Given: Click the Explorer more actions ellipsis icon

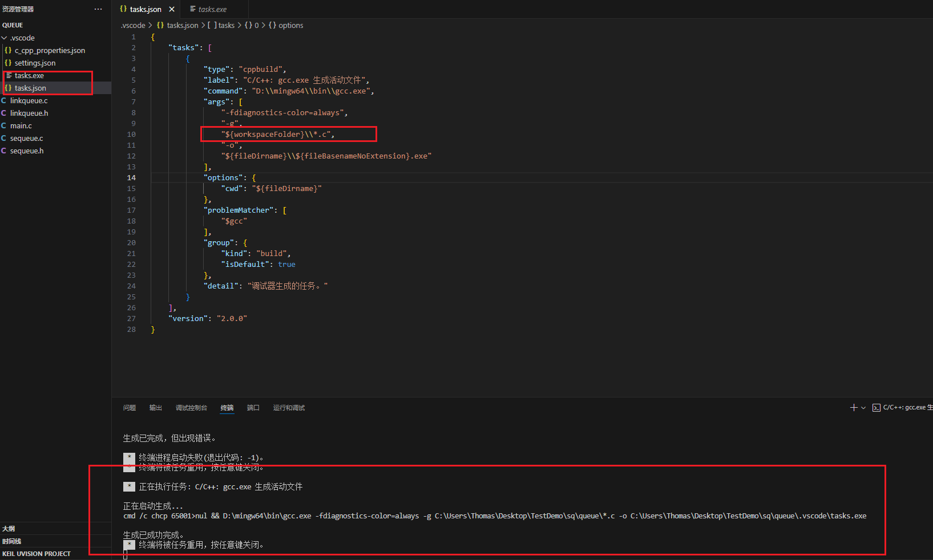Looking at the screenshot, I should (98, 9).
